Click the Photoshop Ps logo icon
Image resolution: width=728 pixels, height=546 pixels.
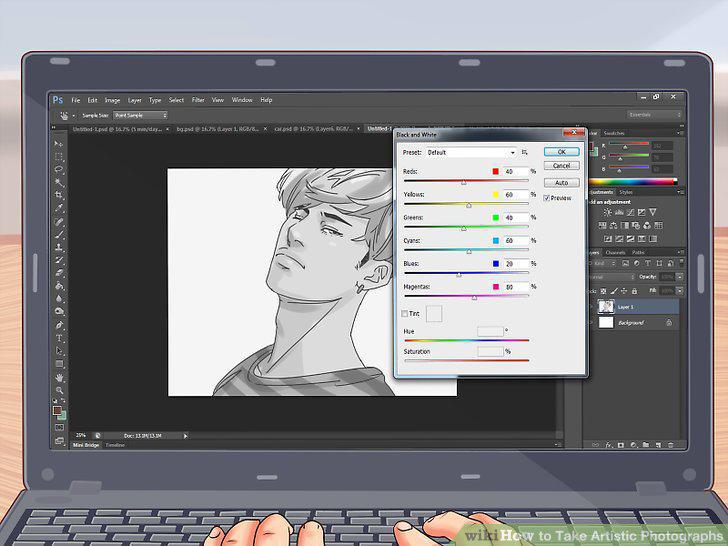point(58,100)
